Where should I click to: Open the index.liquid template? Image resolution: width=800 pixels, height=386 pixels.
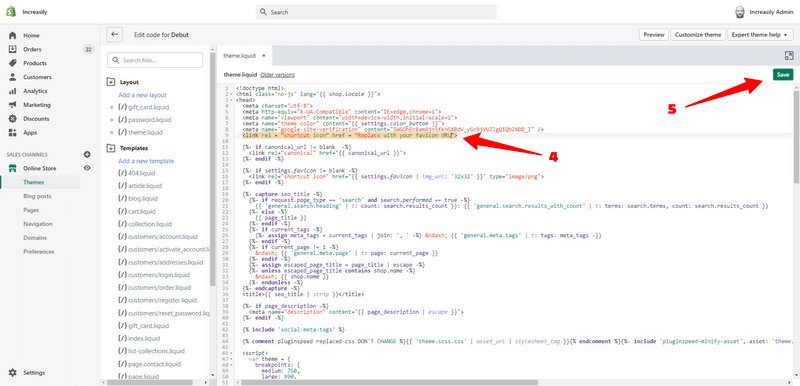coord(139,339)
